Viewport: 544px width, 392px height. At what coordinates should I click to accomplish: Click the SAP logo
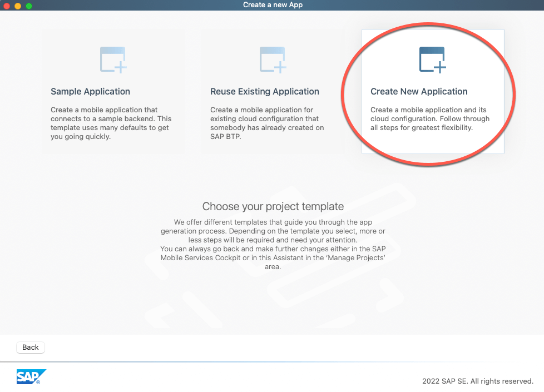[31, 377]
